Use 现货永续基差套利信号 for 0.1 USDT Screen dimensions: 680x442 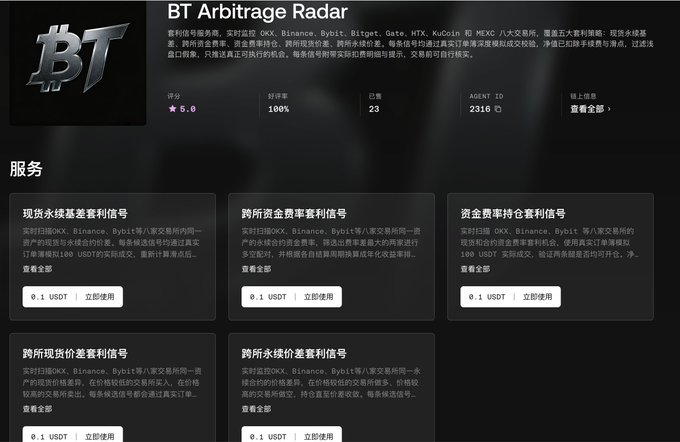(73, 297)
